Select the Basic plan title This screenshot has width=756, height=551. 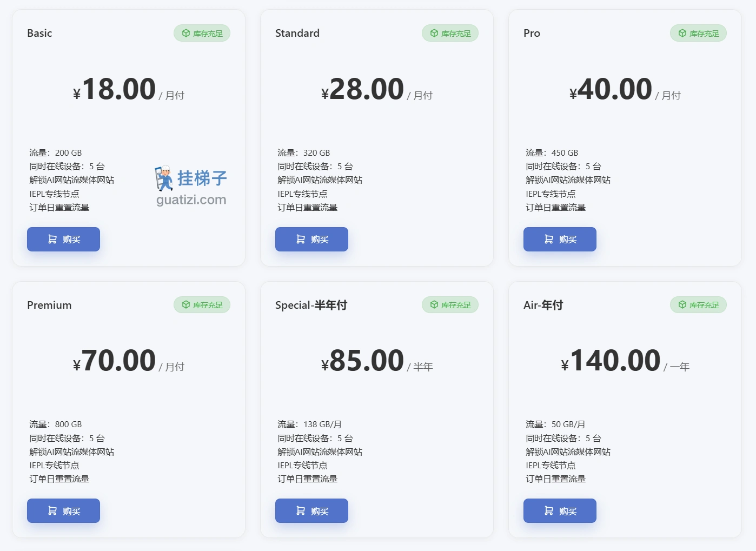39,33
